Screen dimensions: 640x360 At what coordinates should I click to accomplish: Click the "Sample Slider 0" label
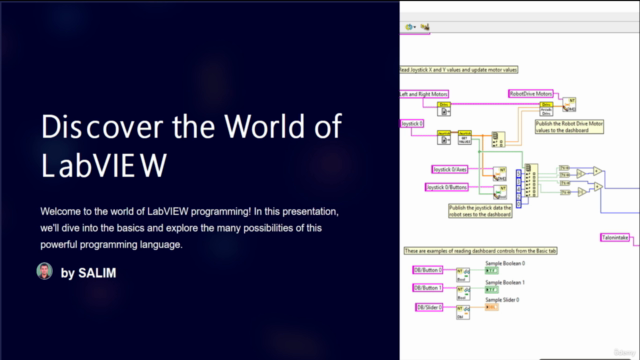[502, 300]
